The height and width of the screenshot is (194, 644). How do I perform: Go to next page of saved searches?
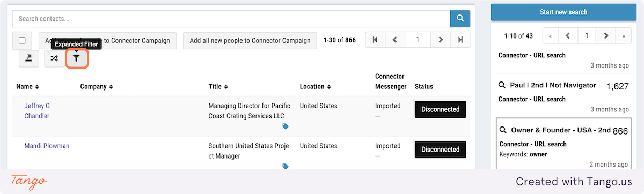pos(606,36)
